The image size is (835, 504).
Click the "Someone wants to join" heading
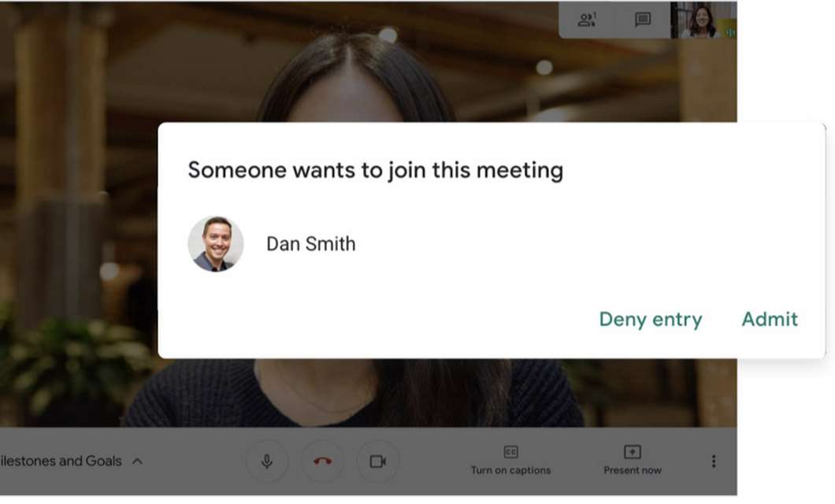point(376,170)
